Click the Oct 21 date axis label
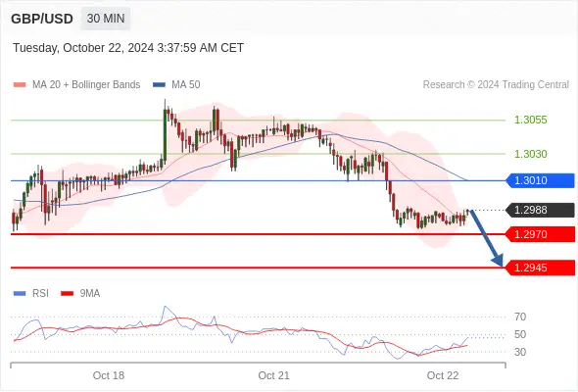 (x=274, y=375)
